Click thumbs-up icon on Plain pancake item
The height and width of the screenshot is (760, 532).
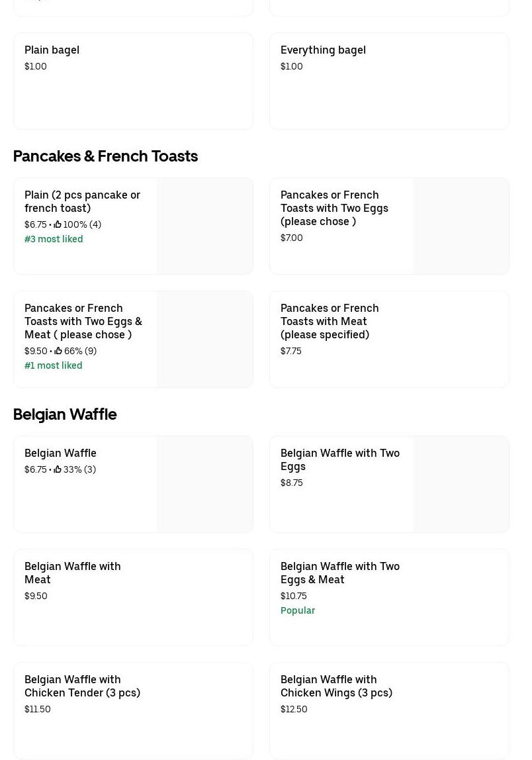[58, 224]
